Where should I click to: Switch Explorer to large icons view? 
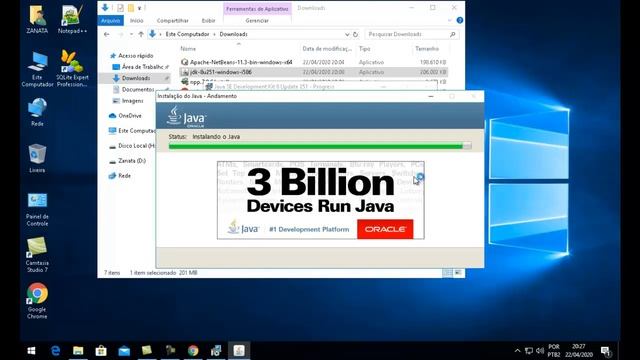(458, 273)
